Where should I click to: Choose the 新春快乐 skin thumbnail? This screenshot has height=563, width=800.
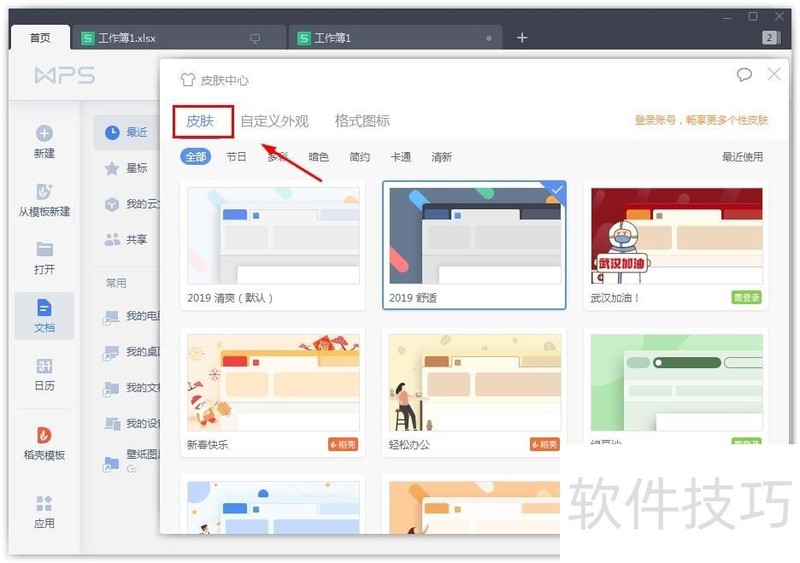coord(273,382)
